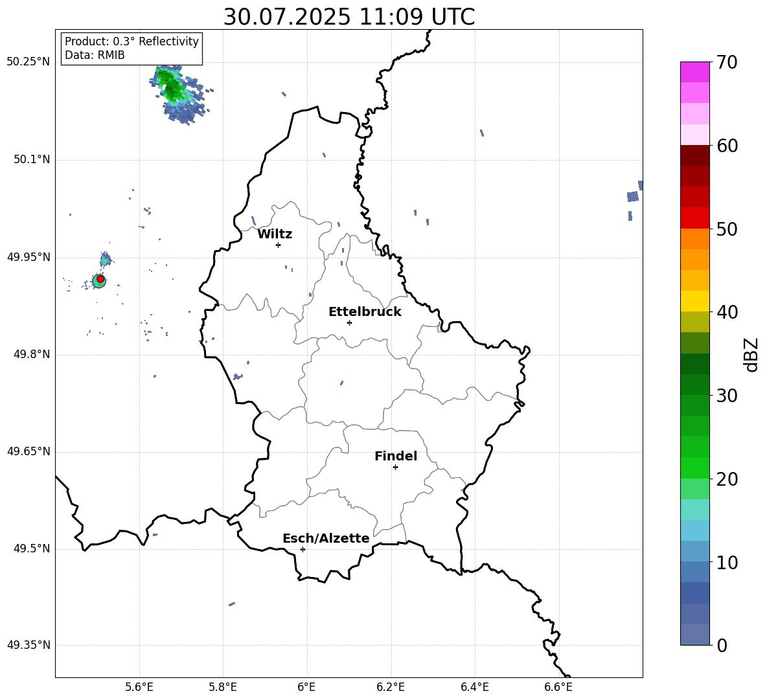Screen dimensions: 767x700
Task: Click the longitude label 6.2°E
Action: 391,687
